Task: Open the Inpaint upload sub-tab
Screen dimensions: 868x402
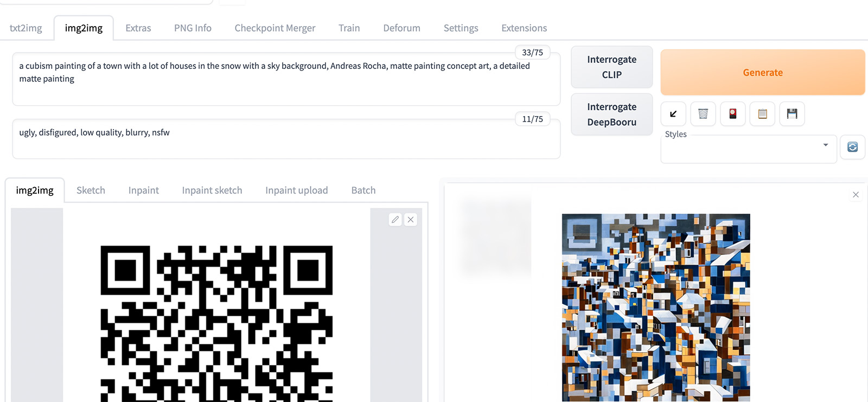Action: pos(297,190)
